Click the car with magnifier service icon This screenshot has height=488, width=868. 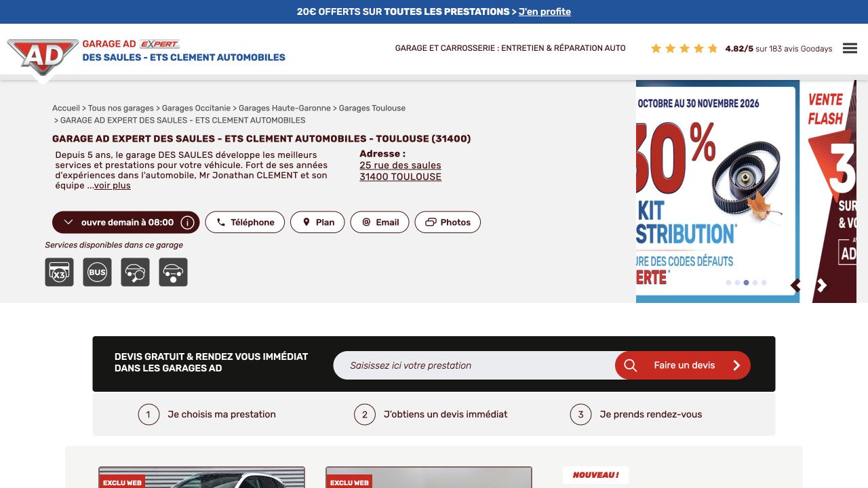(x=135, y=272)
